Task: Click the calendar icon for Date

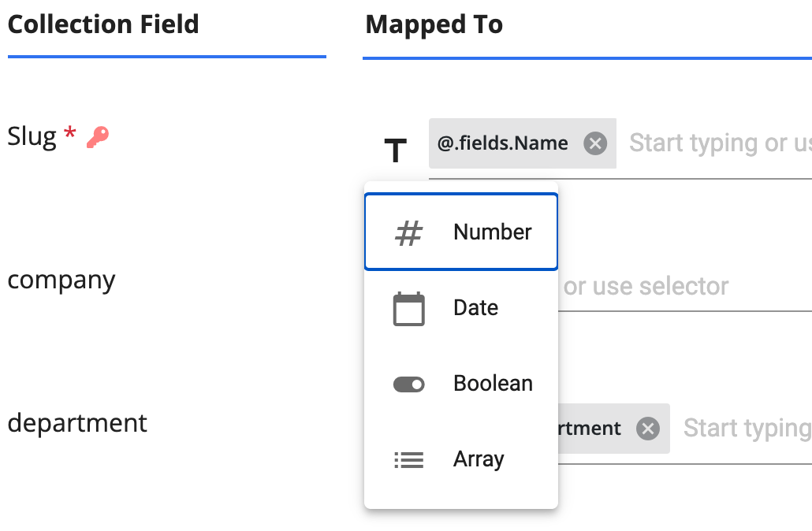Action: [408, 309]
